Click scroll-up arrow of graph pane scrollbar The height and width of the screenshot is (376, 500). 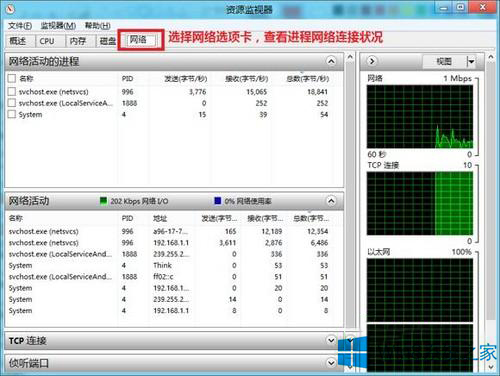[x=490, y=57]
